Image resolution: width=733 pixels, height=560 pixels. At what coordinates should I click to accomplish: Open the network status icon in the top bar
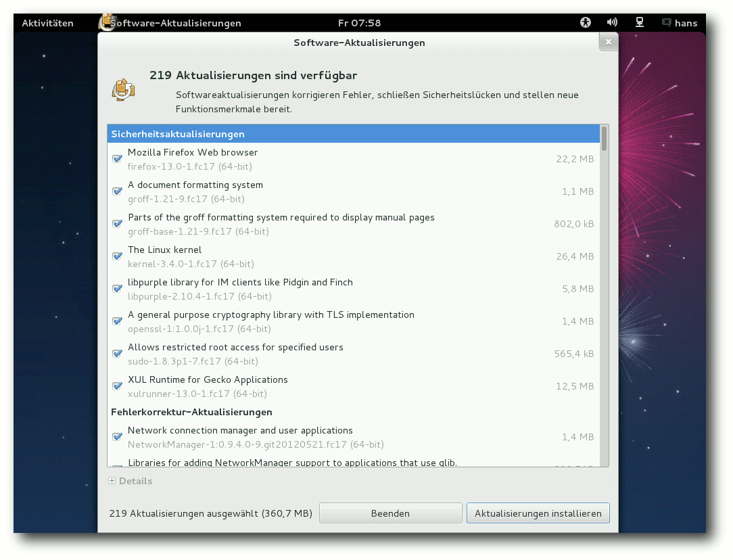coord(640,22)
